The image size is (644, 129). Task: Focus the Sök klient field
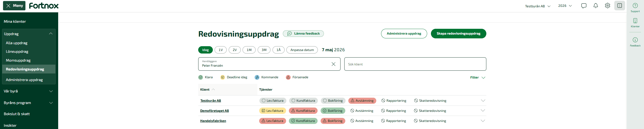click(415, 64)
